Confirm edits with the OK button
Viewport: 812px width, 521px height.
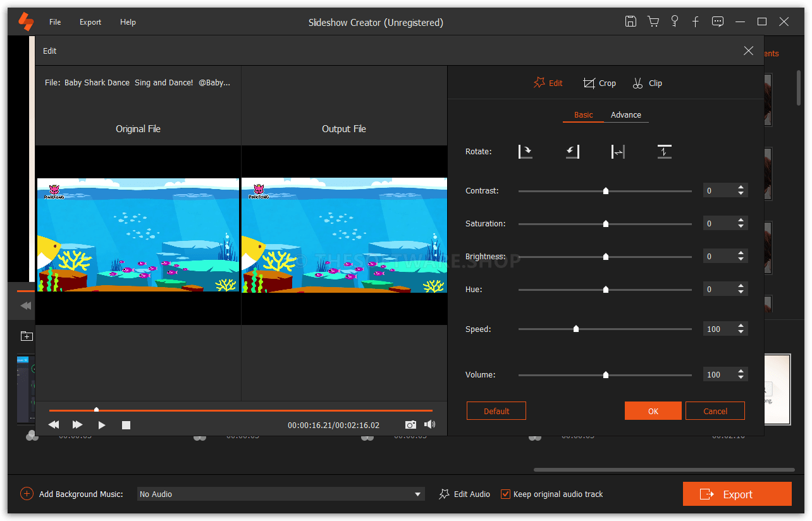coord(653,410)
